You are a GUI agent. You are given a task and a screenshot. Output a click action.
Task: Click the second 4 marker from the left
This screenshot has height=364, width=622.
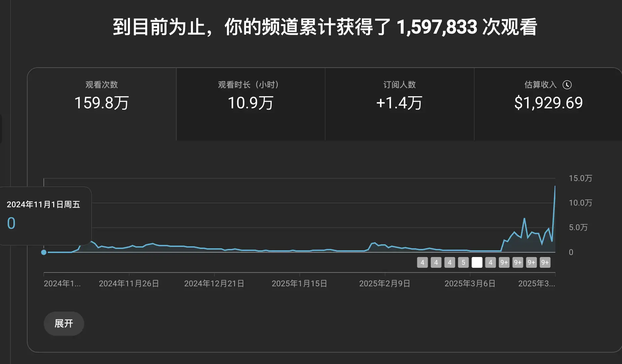tap(436, 262)
